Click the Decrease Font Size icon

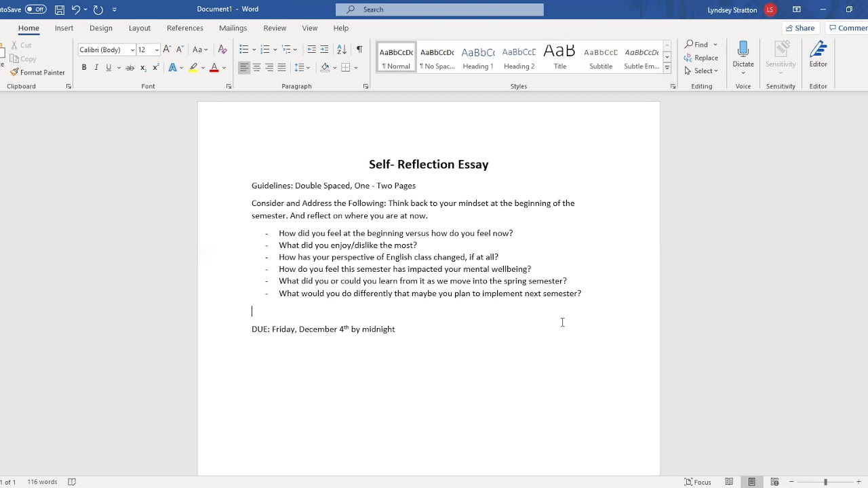180,49
